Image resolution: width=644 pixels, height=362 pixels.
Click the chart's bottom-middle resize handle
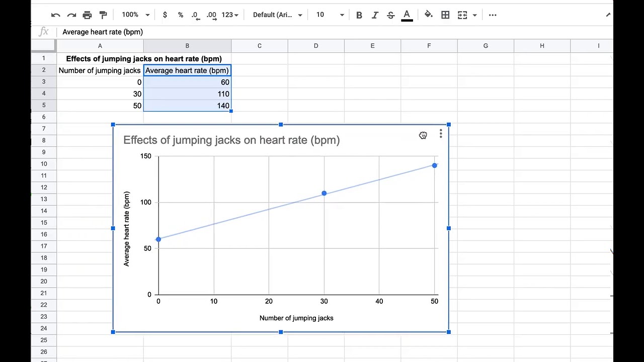(281, 332)
